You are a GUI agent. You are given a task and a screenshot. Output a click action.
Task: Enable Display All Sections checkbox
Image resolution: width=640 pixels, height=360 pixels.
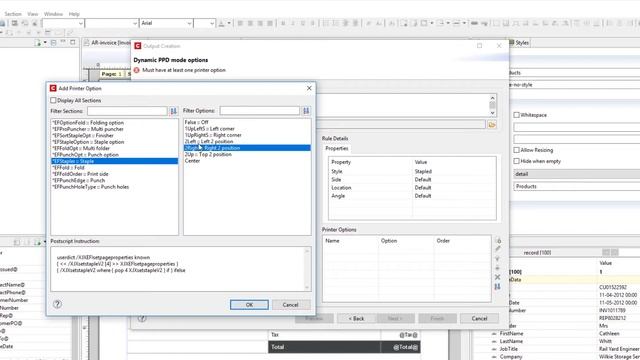(x=53, y=100)
